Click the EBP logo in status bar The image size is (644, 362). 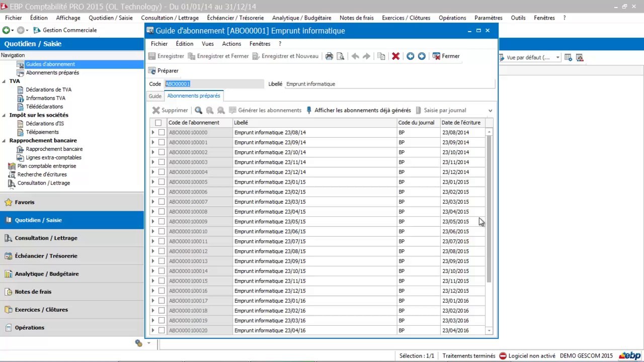pos(629,355)
